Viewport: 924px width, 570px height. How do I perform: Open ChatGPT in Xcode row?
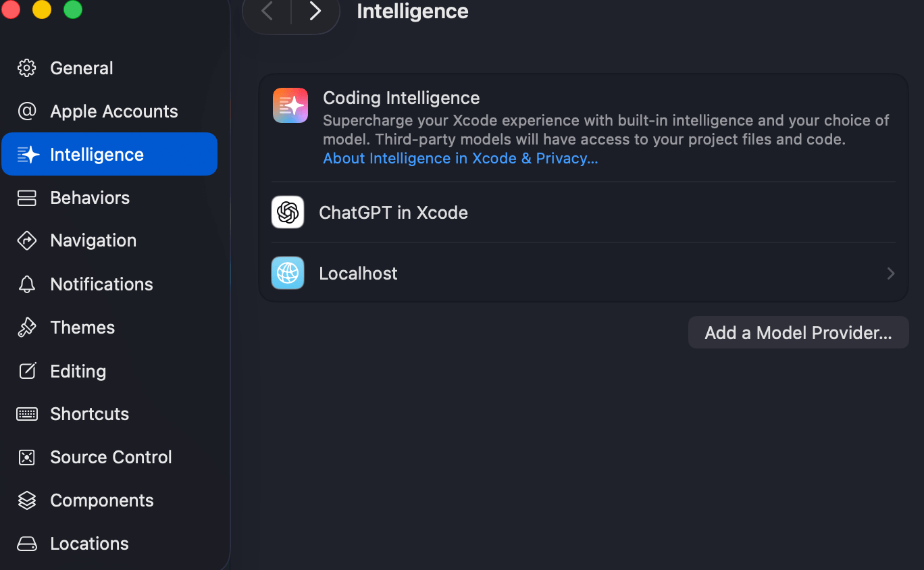coord(393,213)
